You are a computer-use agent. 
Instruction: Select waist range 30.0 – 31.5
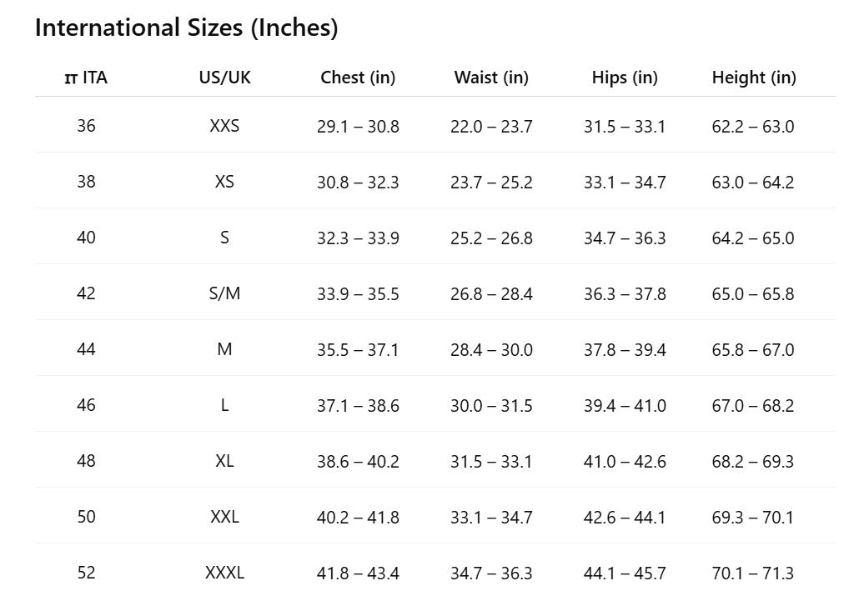491,406
